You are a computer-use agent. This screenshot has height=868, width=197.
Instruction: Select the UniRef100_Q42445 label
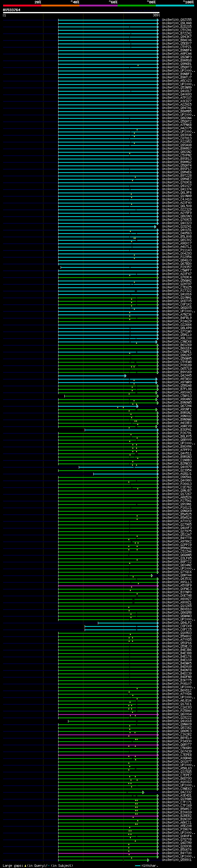coord(177,376)
